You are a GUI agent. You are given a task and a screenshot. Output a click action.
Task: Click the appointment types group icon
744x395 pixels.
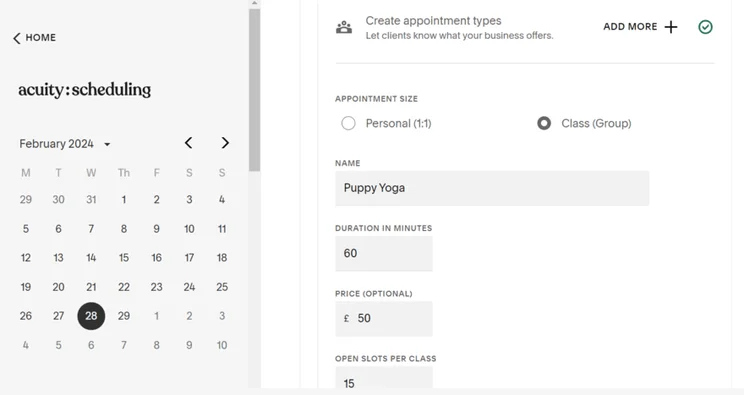(x=344, y=28)
